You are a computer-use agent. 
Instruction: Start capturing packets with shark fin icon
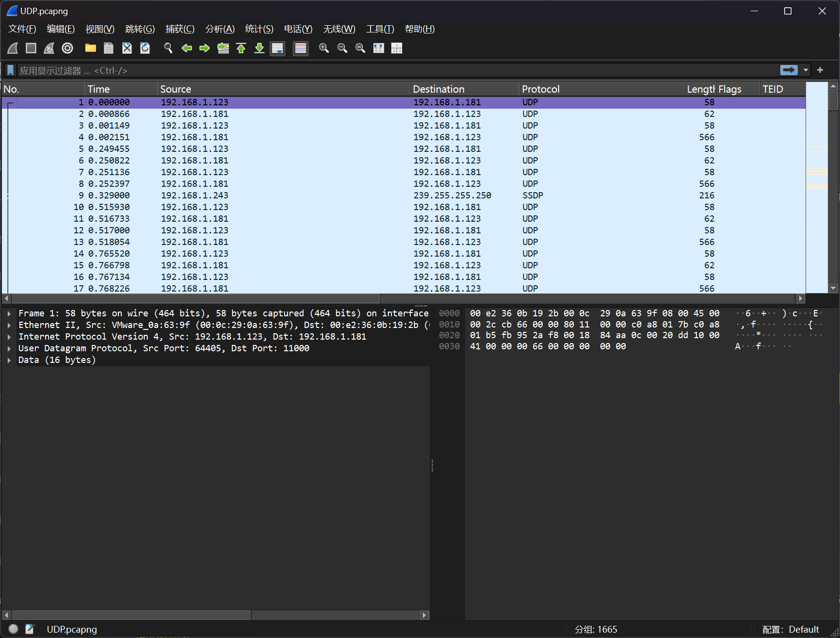tap(13, 48)
